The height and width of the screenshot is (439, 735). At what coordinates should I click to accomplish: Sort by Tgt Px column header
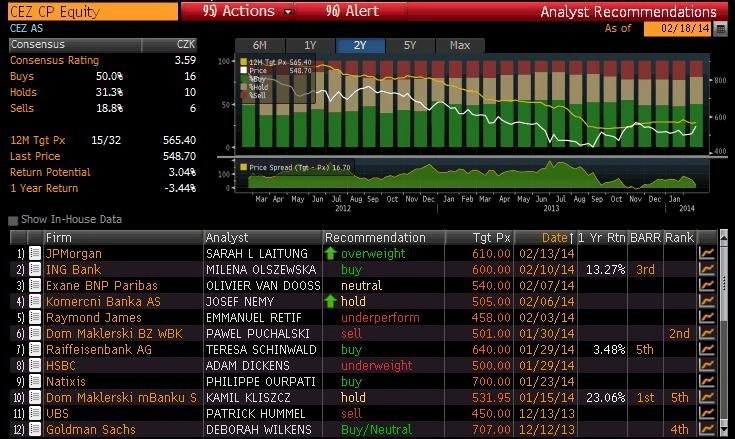480,238
